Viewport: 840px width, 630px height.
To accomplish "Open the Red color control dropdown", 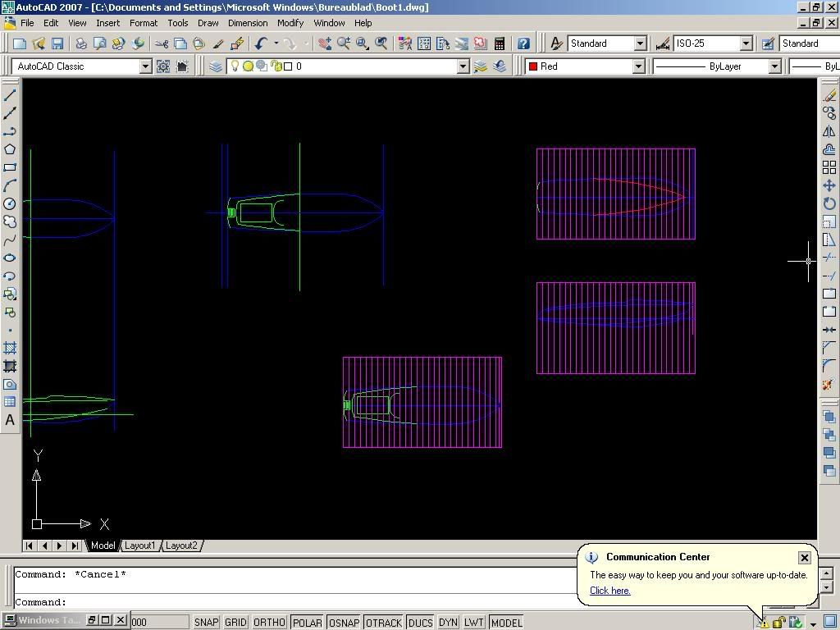I will click(637, 66).
